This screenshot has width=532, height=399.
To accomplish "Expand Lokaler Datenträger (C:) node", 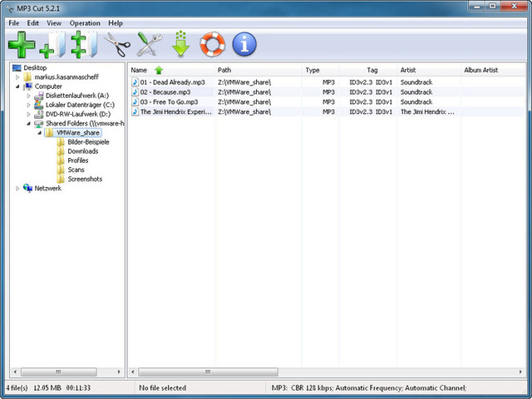I will click(29, 105).
